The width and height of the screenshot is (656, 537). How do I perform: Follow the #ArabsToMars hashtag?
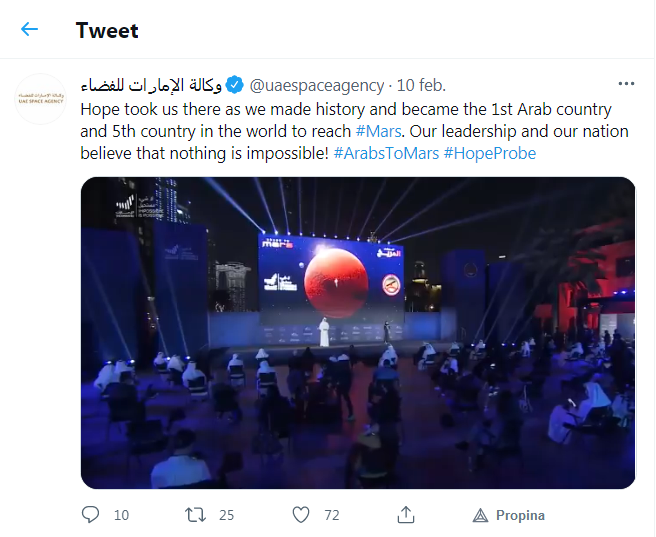[386, 153]
